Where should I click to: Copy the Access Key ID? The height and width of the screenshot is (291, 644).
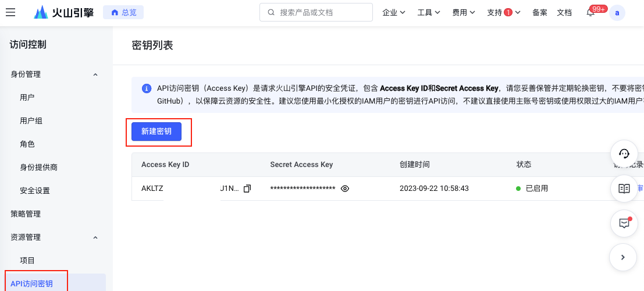pyautogui.click(x=247, y=189)
